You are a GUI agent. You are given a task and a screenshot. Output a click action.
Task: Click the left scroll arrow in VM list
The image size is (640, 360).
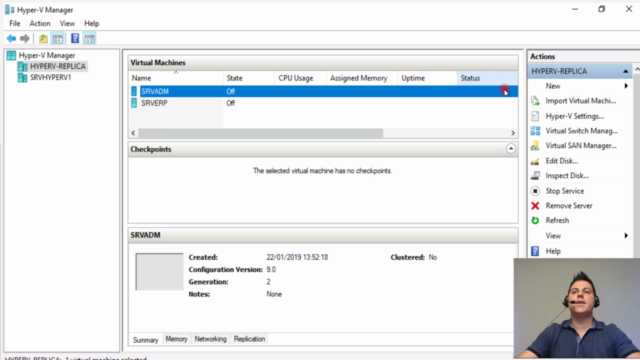(133, 133)
